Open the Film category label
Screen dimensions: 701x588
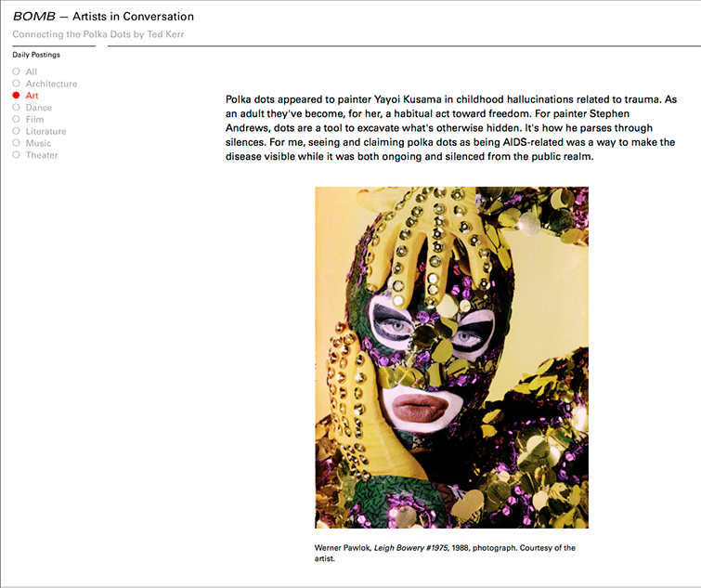35,120
